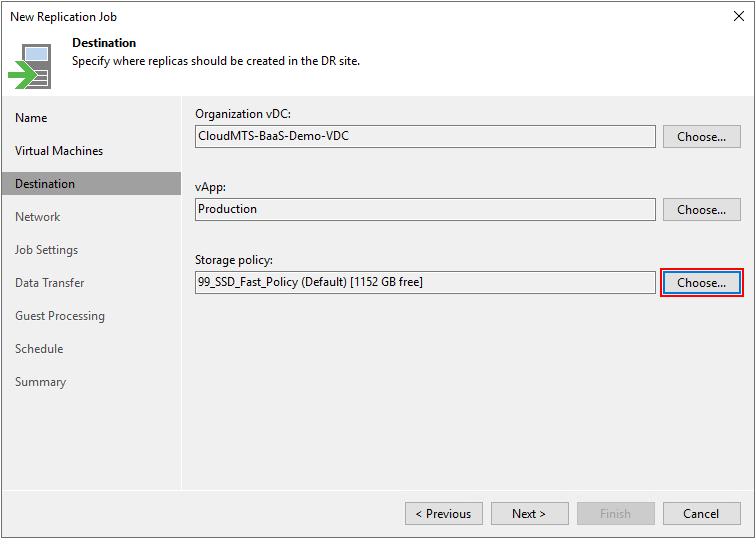The height and width of the screenshot is (539, 756).
Task: Open the Summary step
Action: [41, 382]
